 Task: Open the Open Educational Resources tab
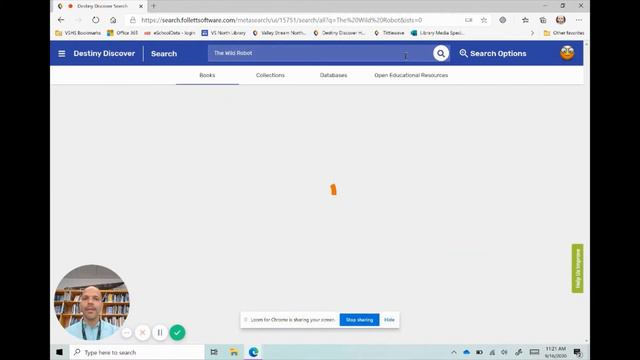(411, 75)
